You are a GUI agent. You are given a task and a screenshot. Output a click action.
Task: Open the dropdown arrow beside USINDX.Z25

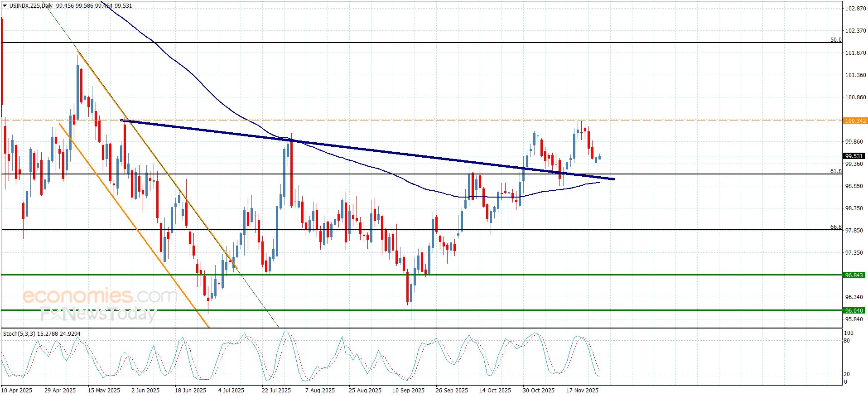[5, 6]
